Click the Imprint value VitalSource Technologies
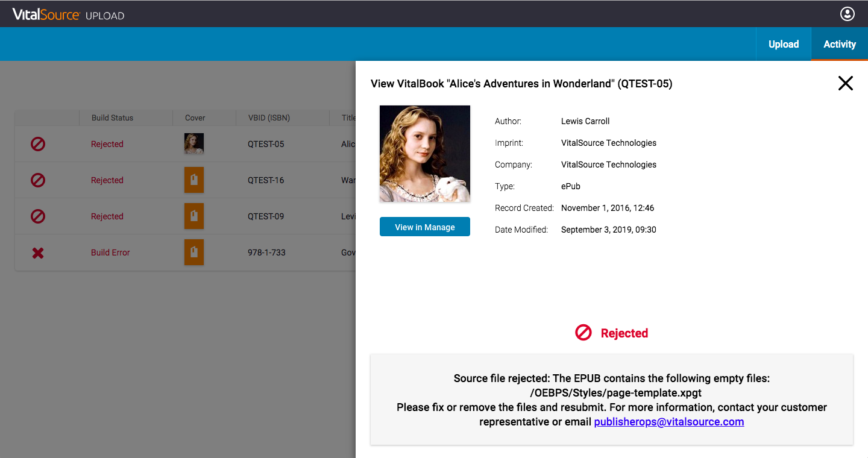868x458 pixels. (609, 143)
